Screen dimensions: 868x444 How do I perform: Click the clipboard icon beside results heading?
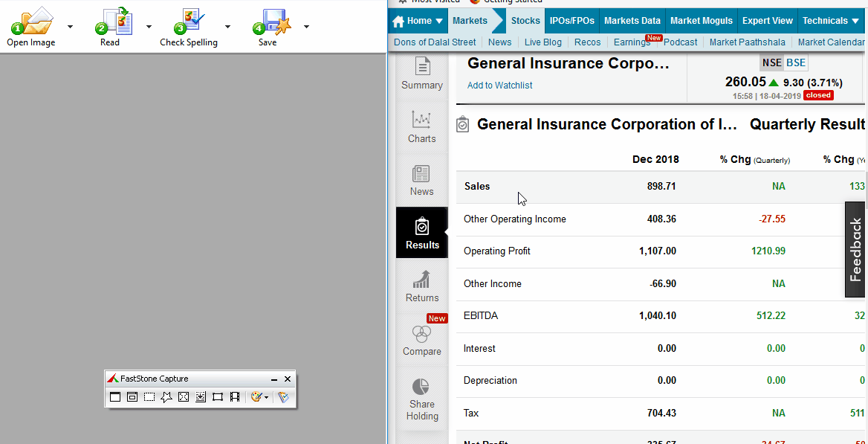click(462, 125)
